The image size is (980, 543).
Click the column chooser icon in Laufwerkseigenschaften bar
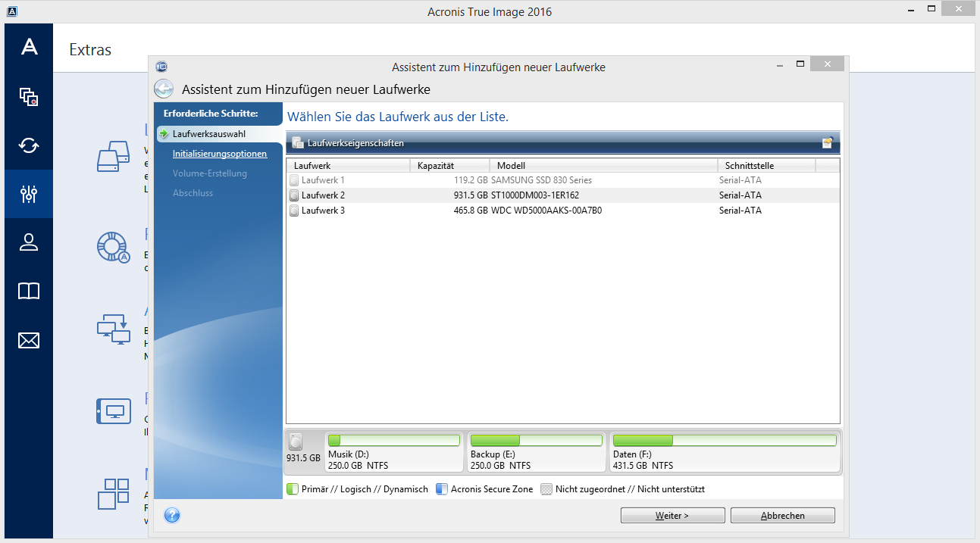tap(828, 142)
